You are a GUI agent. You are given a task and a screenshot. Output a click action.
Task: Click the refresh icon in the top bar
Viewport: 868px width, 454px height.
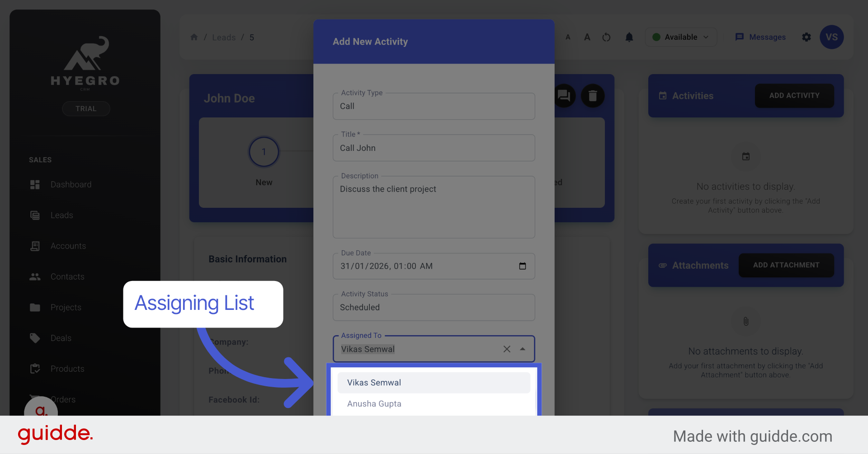point(606,37)
